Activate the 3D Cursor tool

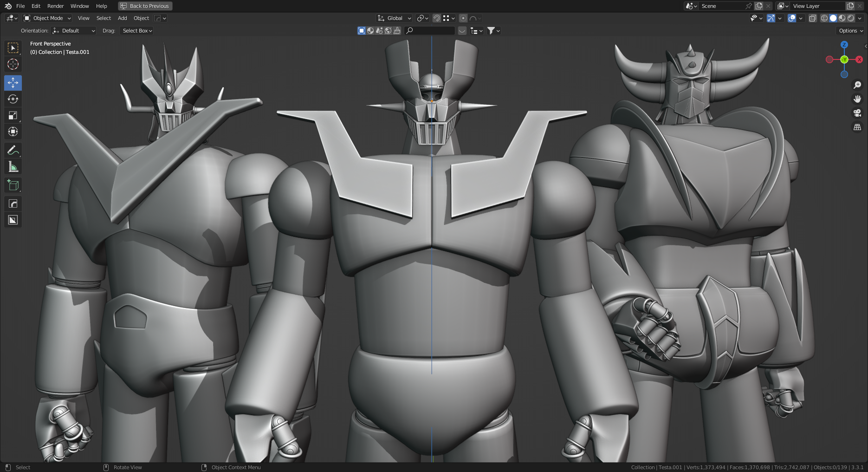[13, 64]
